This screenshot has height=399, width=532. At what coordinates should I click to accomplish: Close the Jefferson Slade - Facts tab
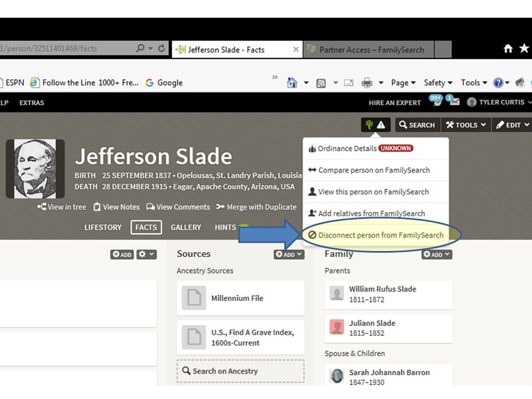click(296, 49)
